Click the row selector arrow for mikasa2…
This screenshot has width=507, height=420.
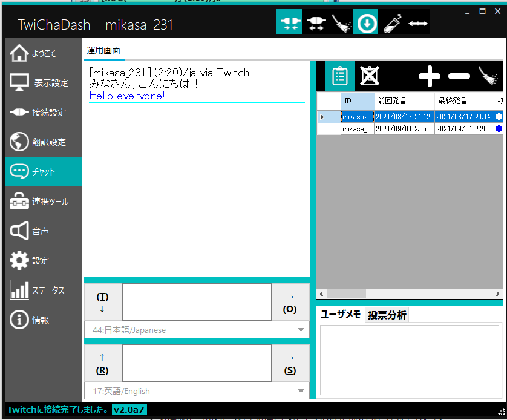(x=329, y=116)
